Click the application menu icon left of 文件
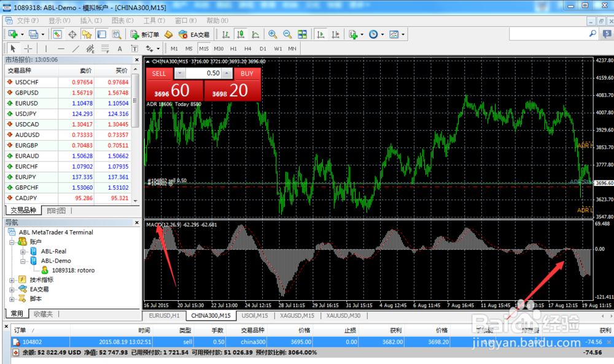The image size is (614, 364). click(x=9, y=20)
